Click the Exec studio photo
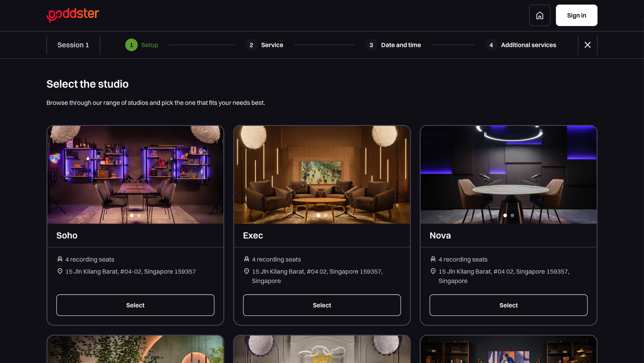644x363 pixels. click(x=322, y=174)
